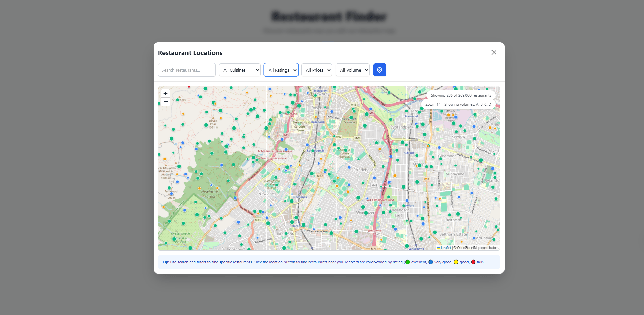Close the Restaurant Locations panel
The image size is (644, 315).
click(494, 52)
